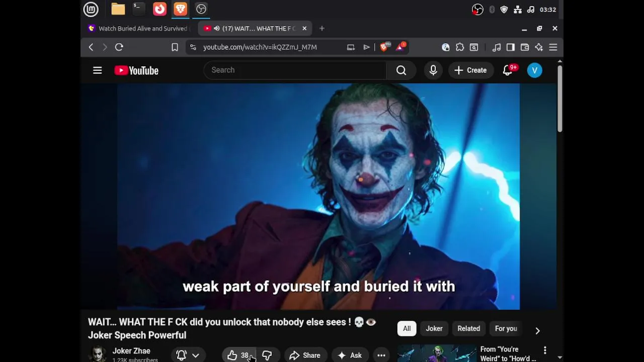Image resolution: width=644 pixels, height=362 pixels.
Task: Click the YouTube search input field
Action: pyautogui.click(x=295, y=70)
